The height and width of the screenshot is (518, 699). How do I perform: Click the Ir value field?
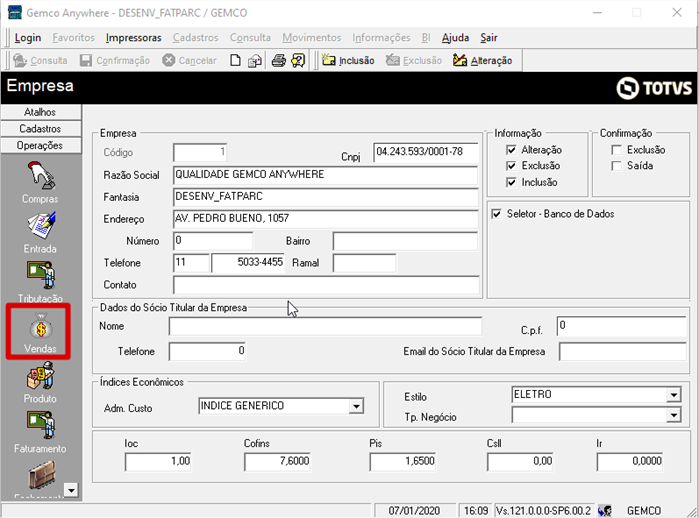point(630,461)
